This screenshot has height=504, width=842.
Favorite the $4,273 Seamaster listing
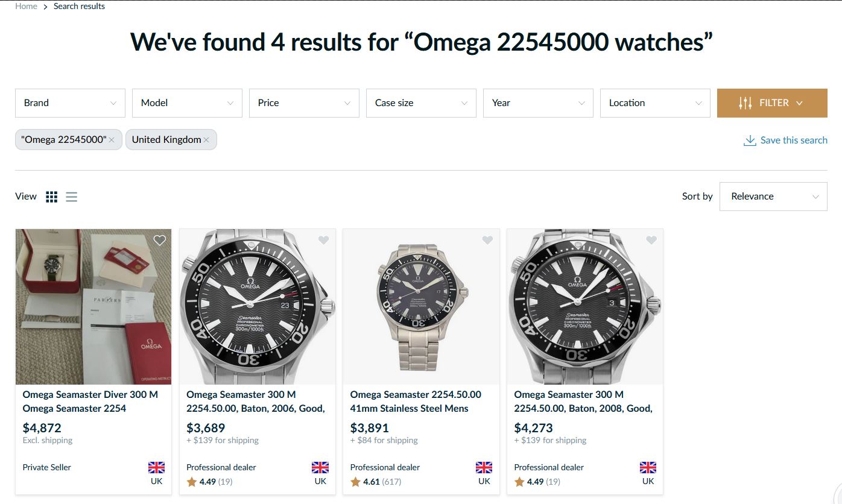tap(651, 241)
